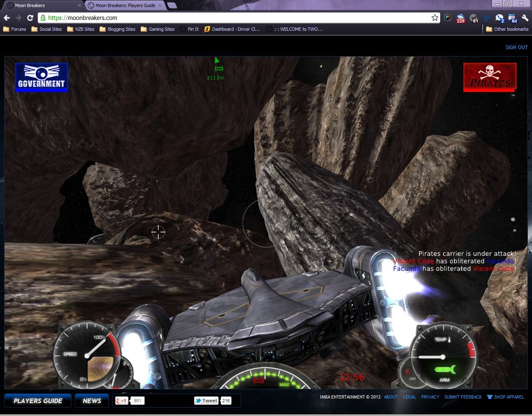Go back with the browser back arrow
Screen dimensions: 532x416
[x=7, y=18]
